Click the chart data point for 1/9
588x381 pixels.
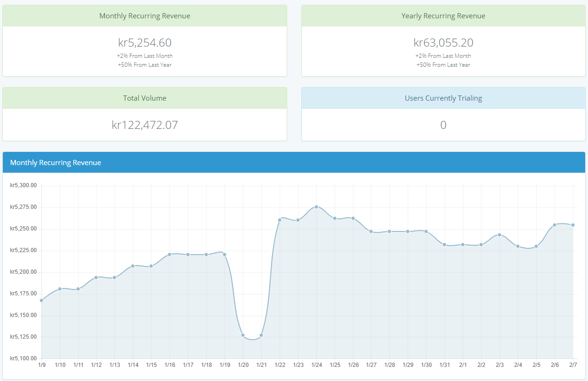pos(41,300)
